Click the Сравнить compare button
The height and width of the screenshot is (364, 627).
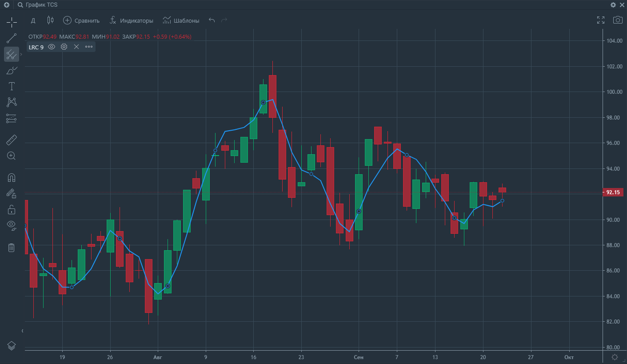pyautogui.click(x=81, y=20)
